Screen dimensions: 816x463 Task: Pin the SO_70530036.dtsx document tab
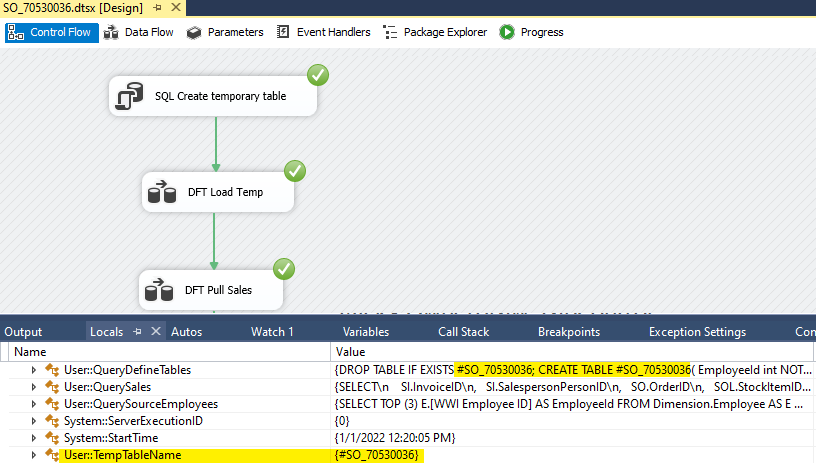pos(158,7)
